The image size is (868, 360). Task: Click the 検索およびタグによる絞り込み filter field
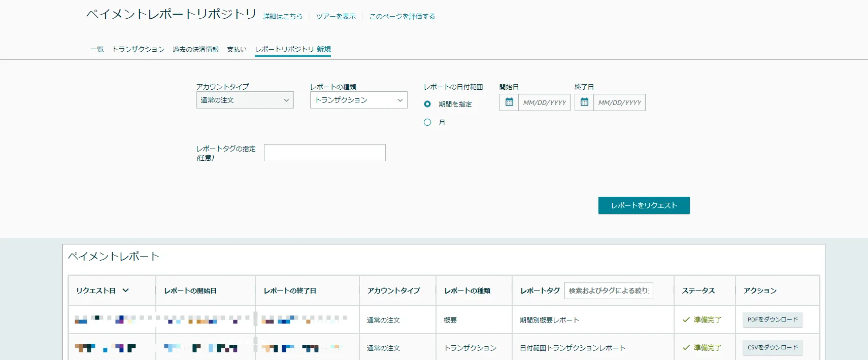609,291
